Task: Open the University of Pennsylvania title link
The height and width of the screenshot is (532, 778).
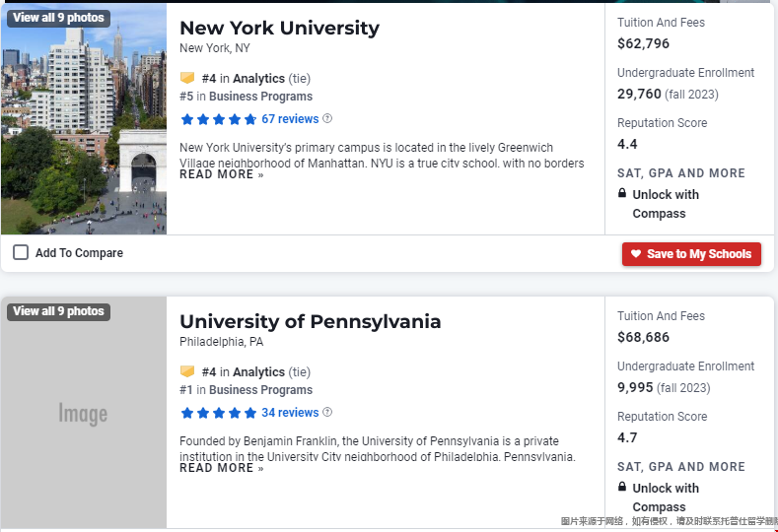Action: coord(310,322)
